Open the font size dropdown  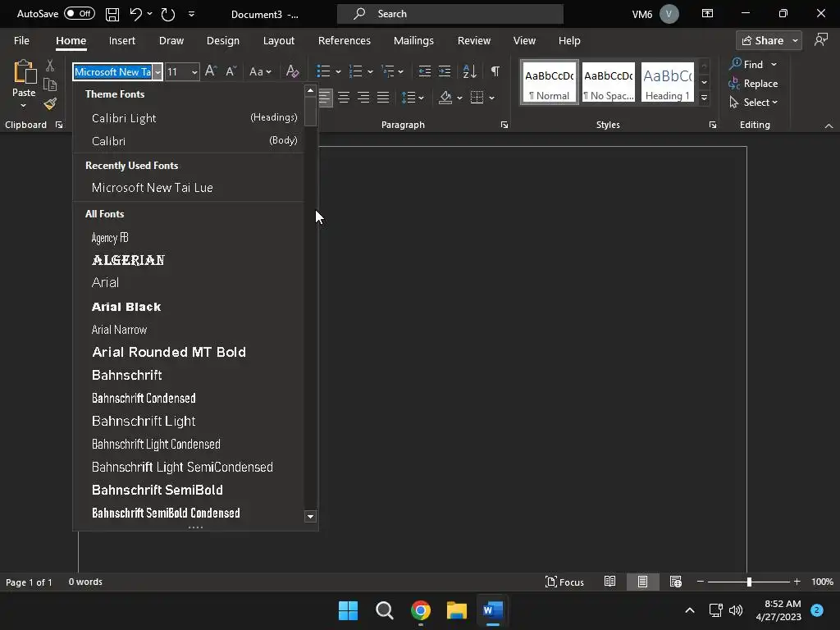pyautogui.click(x=194, y=72)
